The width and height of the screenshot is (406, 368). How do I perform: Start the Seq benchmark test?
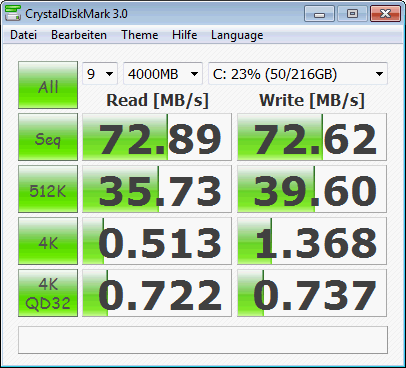48,137
